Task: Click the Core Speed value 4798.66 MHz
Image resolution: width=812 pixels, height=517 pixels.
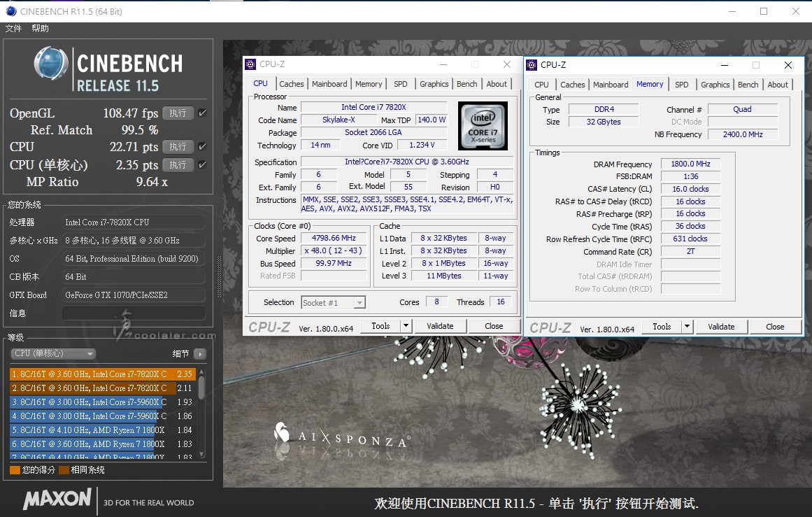Action: (x=334, y=239)
